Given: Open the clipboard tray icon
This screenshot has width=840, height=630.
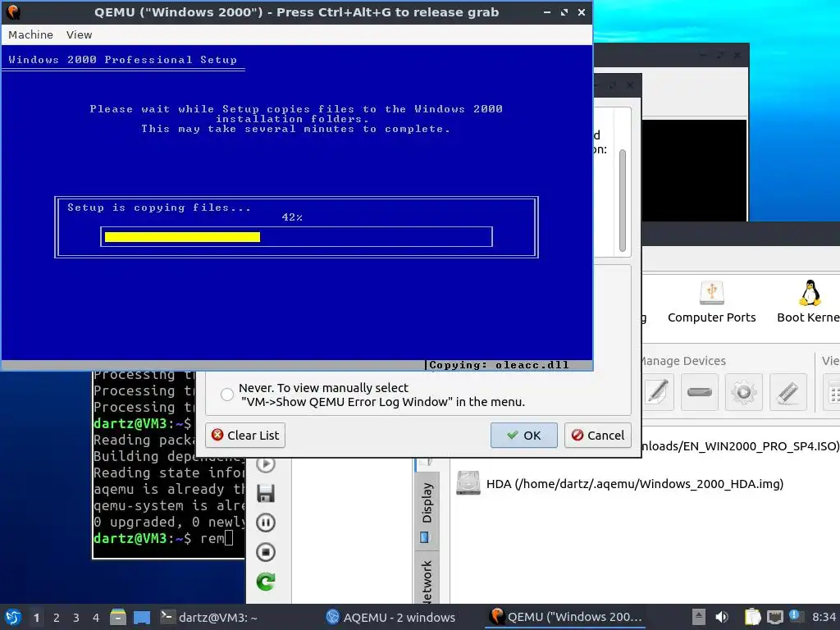Looking at the screenshot, I should tap(753, 617).
